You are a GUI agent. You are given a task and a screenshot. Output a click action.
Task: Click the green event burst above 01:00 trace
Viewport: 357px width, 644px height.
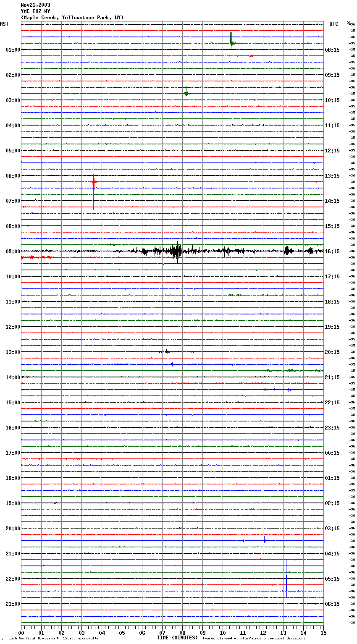(232, 42)
